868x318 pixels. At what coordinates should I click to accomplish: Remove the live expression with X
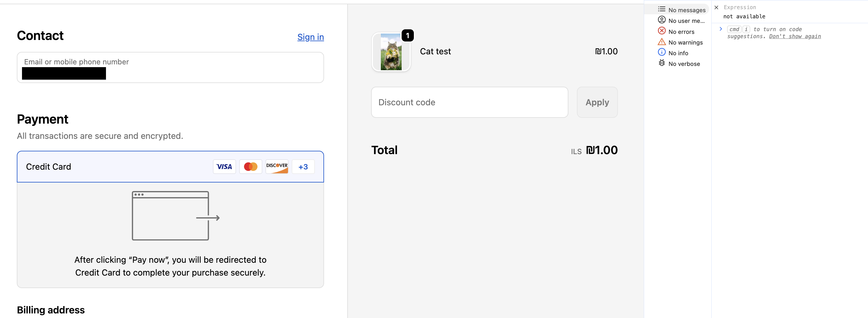pos(717,7)
